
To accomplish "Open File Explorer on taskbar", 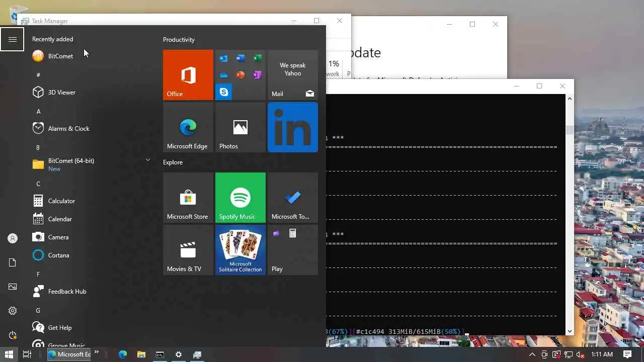I will [x=141, y=354].
